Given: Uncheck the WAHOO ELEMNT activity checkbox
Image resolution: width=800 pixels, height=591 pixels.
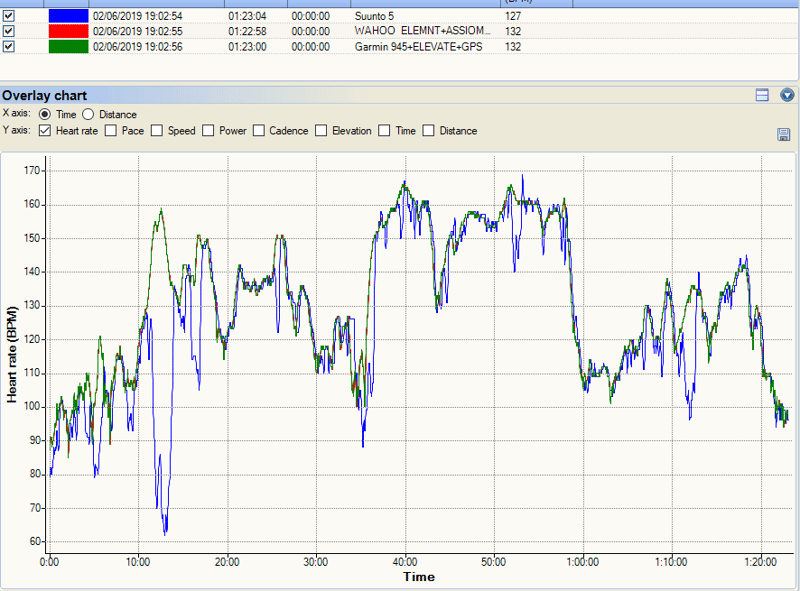Looking at the screenshot, I should point(9,31).
